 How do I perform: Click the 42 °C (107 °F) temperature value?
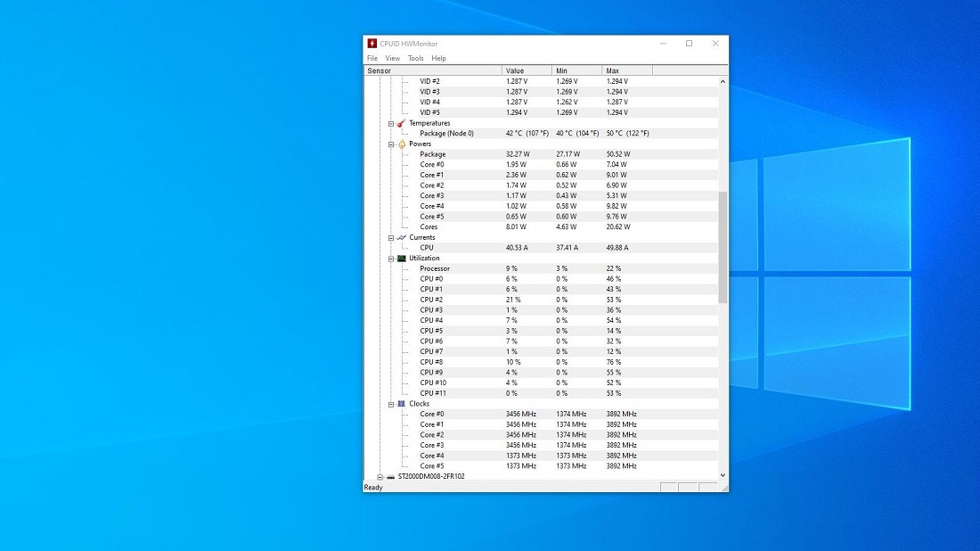point(527,133)
